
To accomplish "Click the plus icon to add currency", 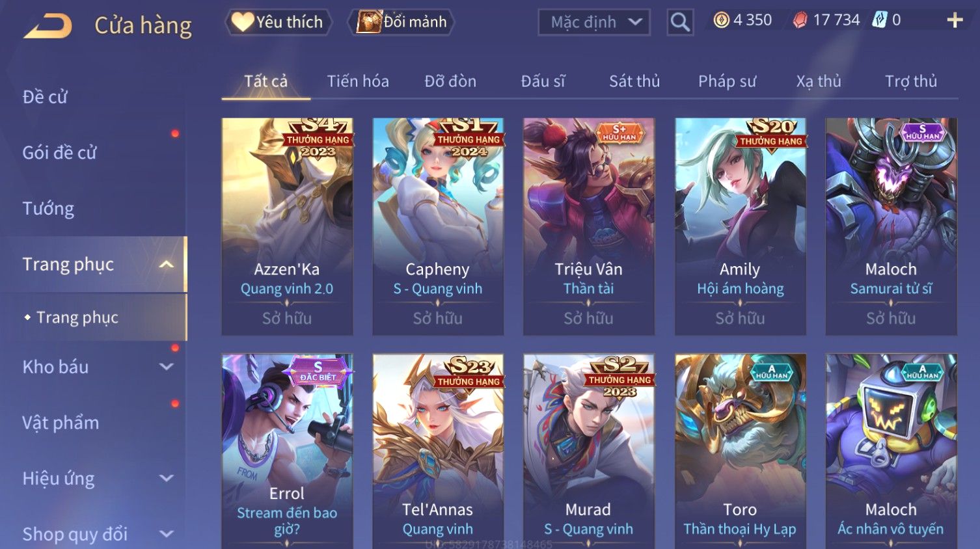I will click(955, 21).
